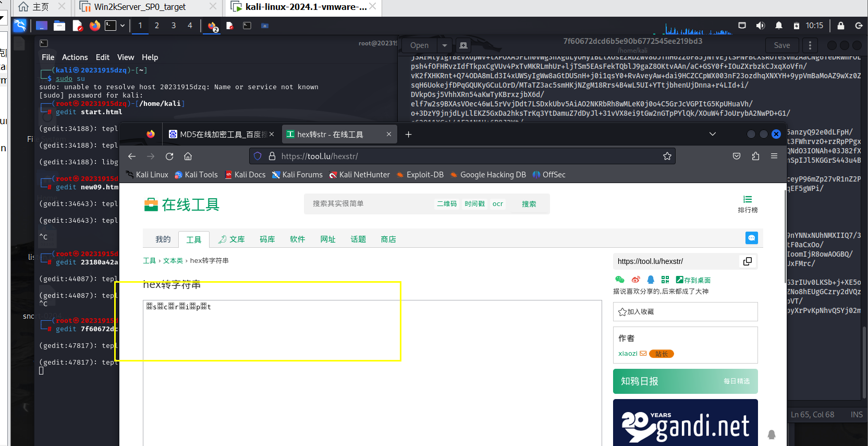
Task: Open Firefox hamburger application menu
Action: point(774,156)
